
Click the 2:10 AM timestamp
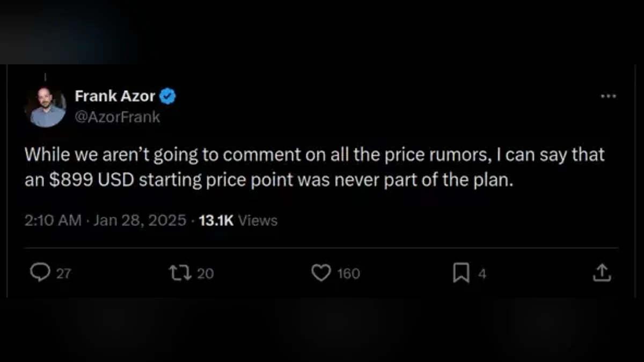pyautogui.click(x=53, y=220)
